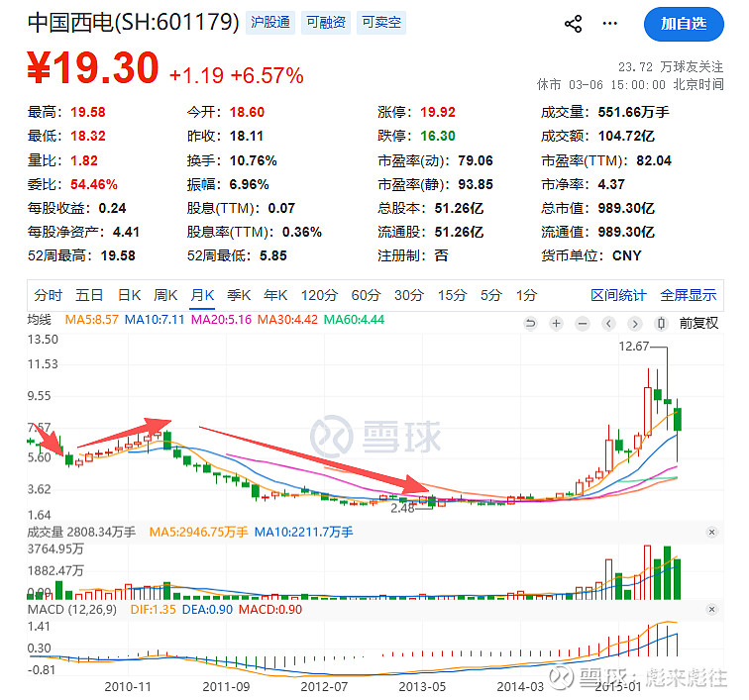Screen dimensions: 749x700
Task: Click the 52周最低 value 5.85
Action: point(273,255)
